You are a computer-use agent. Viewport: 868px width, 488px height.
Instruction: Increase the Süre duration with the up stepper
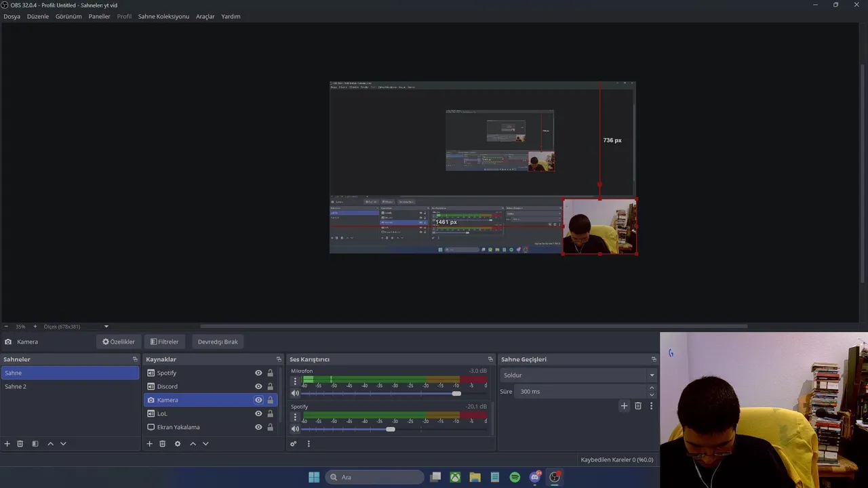pyautogui.click(x=652, y=388)
